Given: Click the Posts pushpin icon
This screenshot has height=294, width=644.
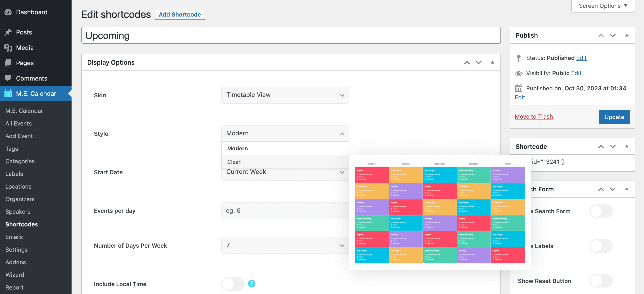Looking at the screenshot, I should pos(8,32).
